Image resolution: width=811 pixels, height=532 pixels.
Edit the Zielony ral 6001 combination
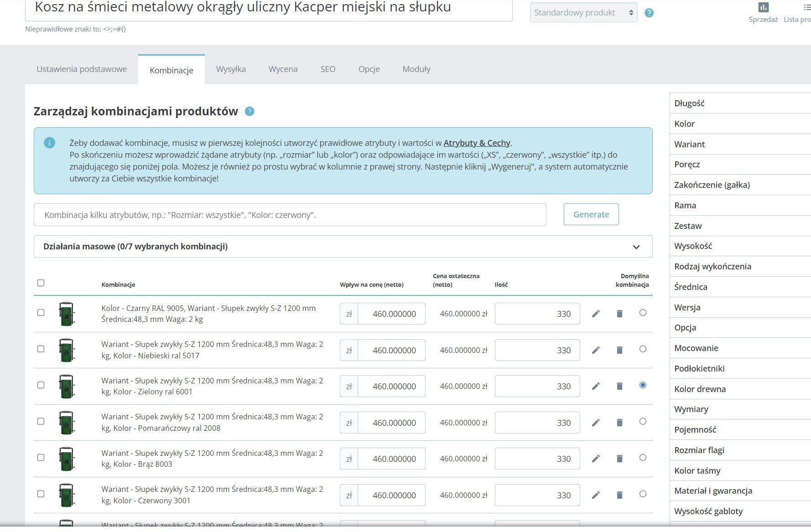[596, 386]
